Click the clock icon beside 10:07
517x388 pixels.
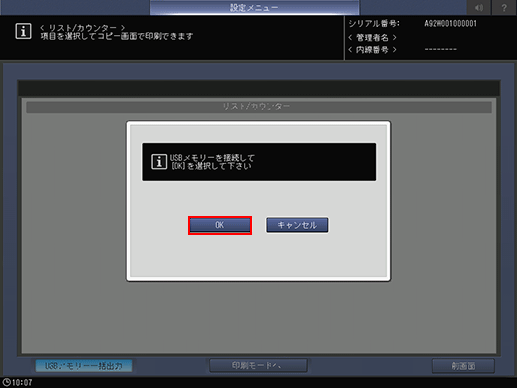(6, 382)
